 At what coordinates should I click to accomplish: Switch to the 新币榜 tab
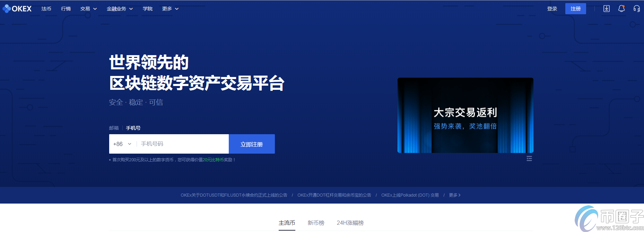316,223
